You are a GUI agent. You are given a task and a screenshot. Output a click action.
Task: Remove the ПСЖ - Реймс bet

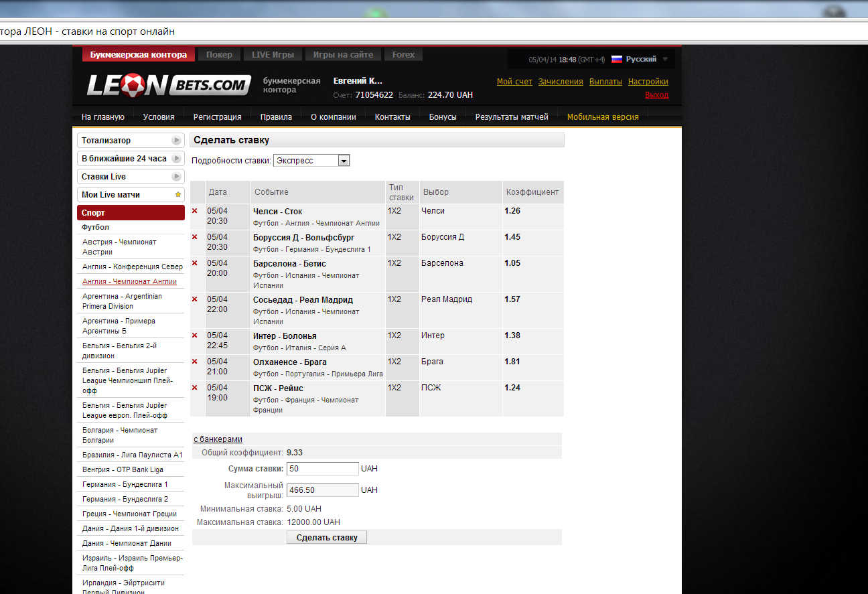tap(195, 388)
